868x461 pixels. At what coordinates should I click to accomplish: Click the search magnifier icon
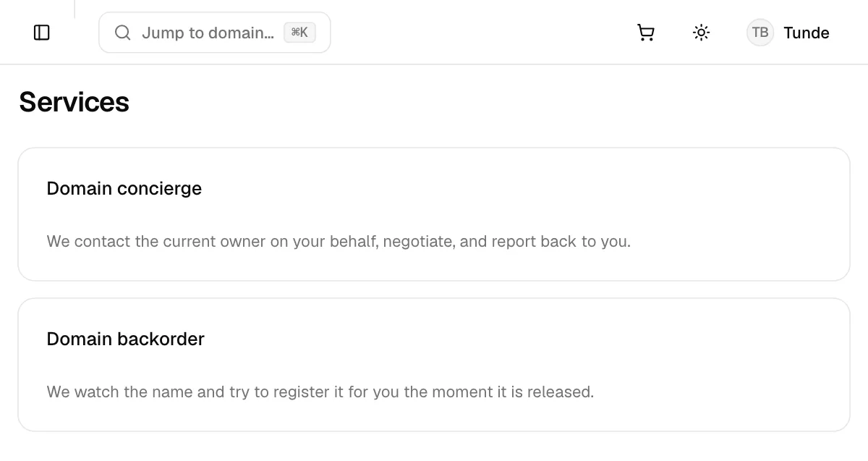[123, 33]
